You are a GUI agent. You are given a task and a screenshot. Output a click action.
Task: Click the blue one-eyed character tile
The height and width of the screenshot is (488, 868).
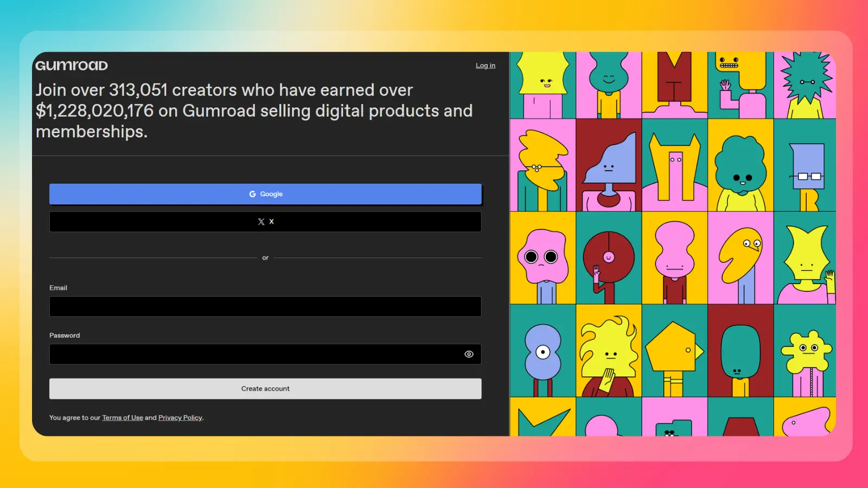coord(542,351)
